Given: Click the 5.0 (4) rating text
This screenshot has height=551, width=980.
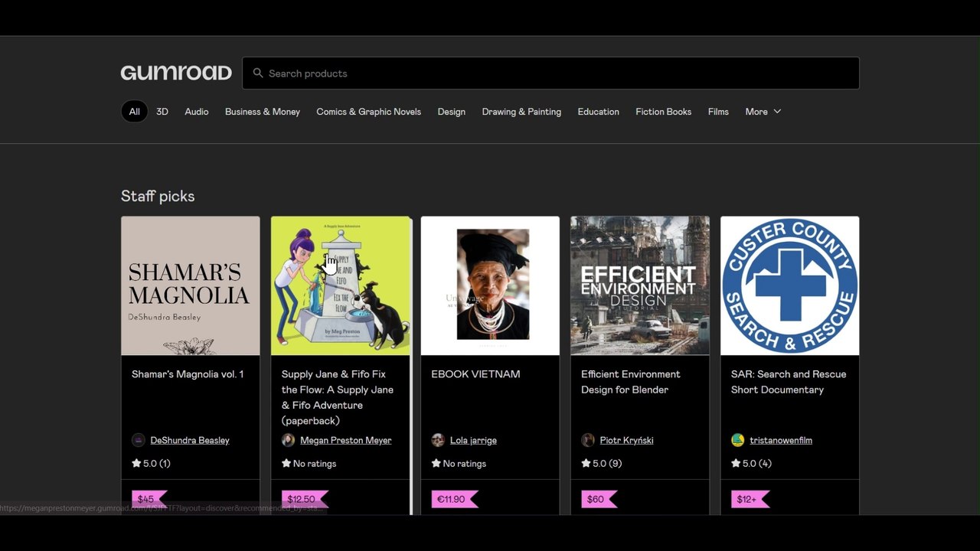Looking at the screenshot, I should click(757, 463).
